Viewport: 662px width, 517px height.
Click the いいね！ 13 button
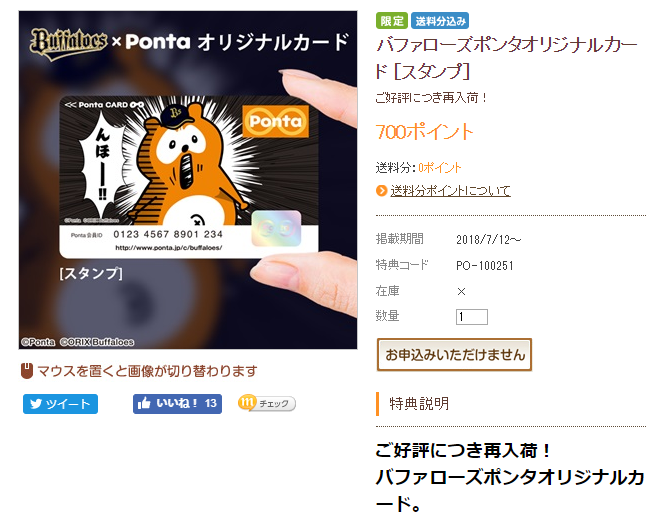tap(177, 403)
